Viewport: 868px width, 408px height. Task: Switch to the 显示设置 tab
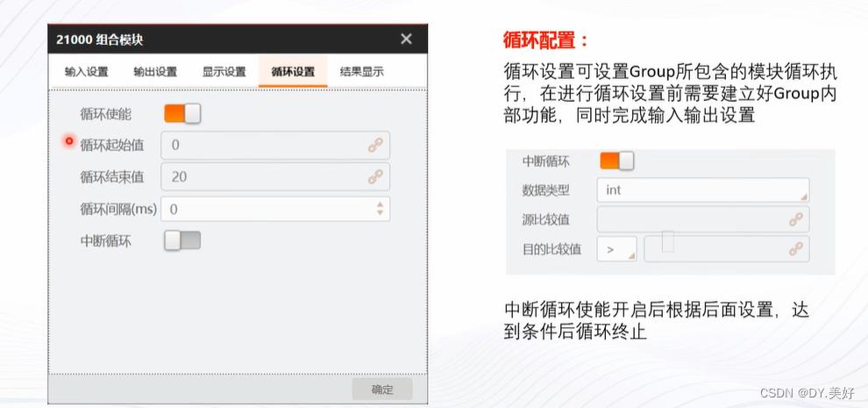pyautogui.click(x=224, y=72)
